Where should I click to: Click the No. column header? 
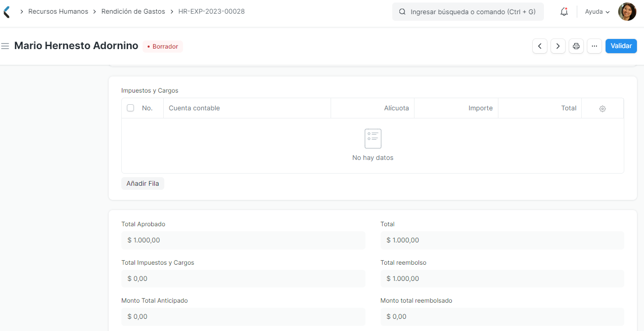[x=147, y=108]
